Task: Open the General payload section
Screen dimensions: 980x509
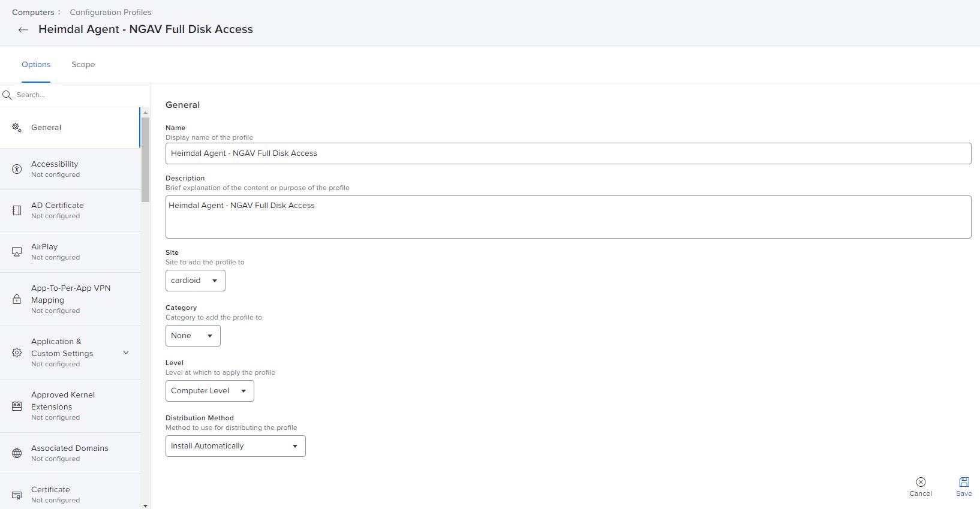Action: pos(70,128)
